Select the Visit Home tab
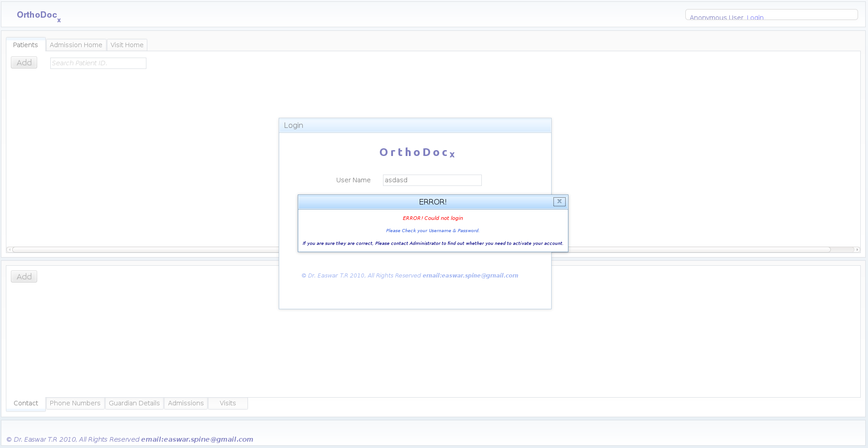 coord(127,45)
